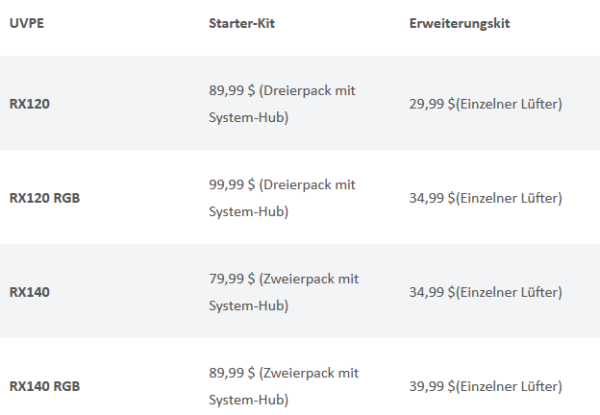Click RX120 RGB's 34,99 $ expansion price

(430, 198)
